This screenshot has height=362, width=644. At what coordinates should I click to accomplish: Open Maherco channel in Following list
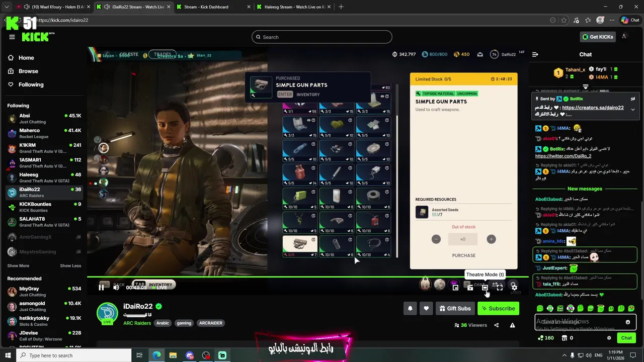[44, 133]
